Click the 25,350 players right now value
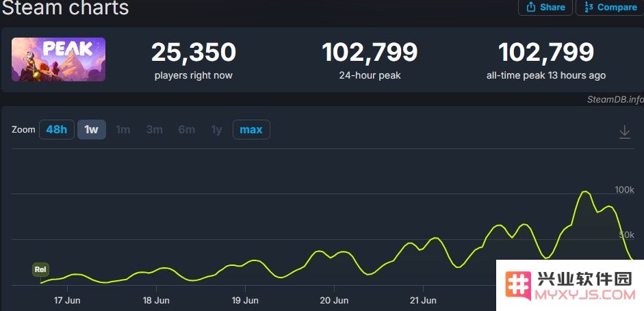 [194, 53]
